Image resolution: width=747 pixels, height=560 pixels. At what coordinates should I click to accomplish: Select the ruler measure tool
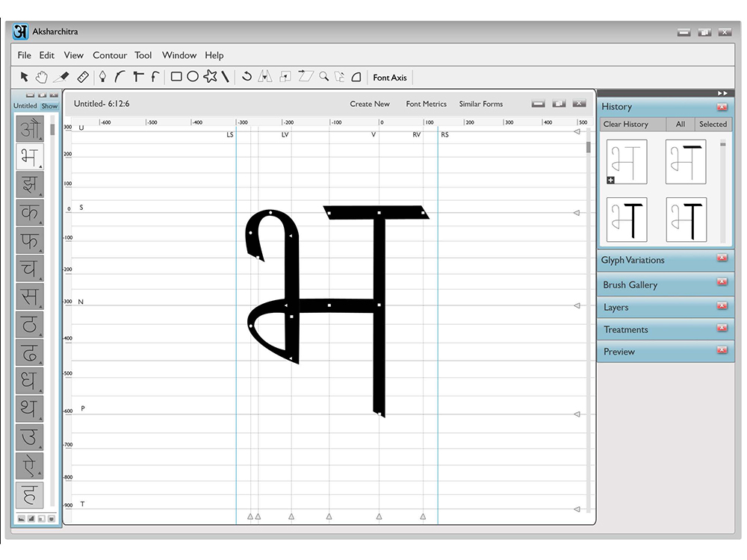(x=83, y=77)
